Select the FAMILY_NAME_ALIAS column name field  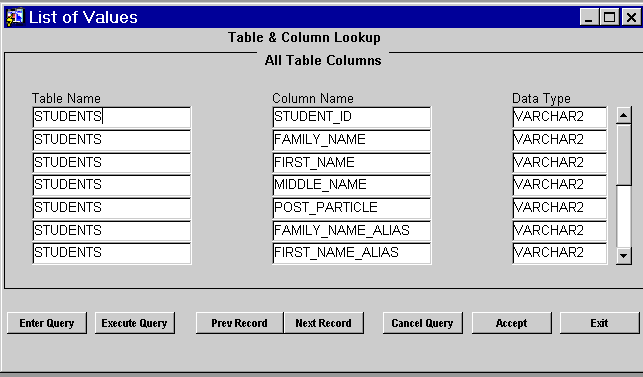(351, 231)
